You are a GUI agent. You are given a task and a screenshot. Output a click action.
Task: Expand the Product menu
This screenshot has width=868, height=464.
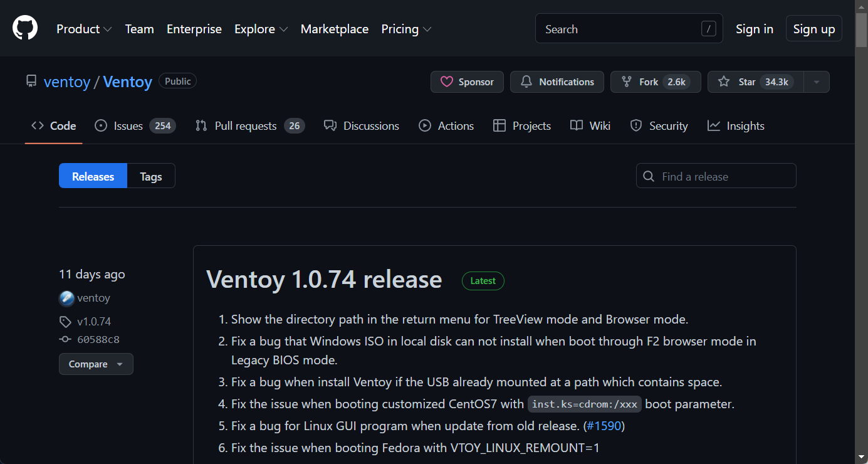pyautogui.click(x=83, y=29)
